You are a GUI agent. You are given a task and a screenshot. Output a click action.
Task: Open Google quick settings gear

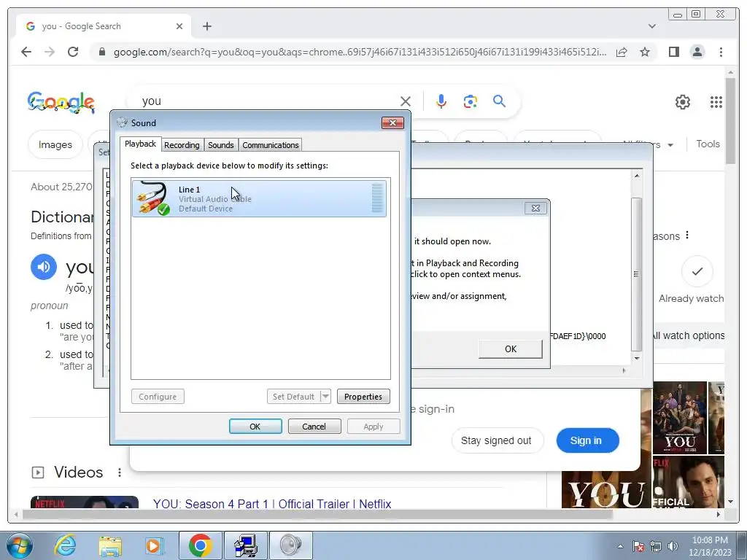click(x=683, y=102)
